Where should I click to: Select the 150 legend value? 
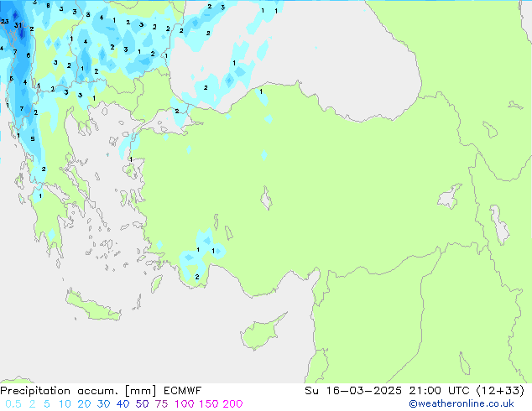pyautogui.click(x=208, y=404)
